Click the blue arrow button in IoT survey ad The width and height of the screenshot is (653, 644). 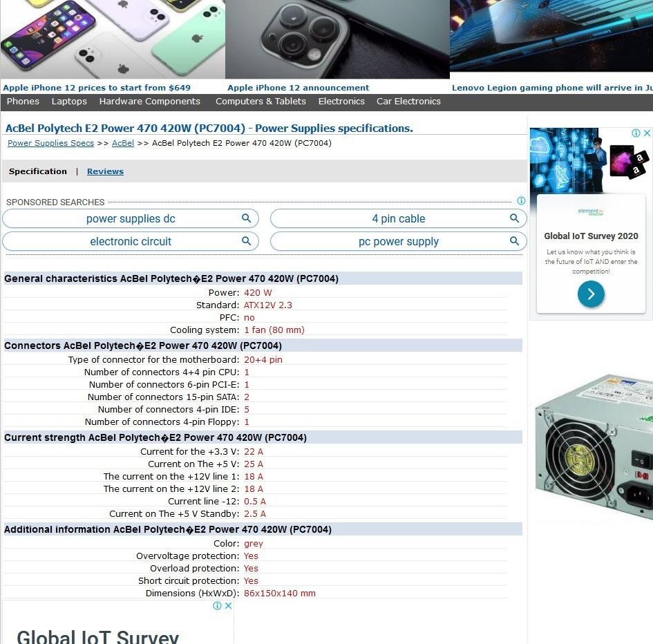[591, 294]
